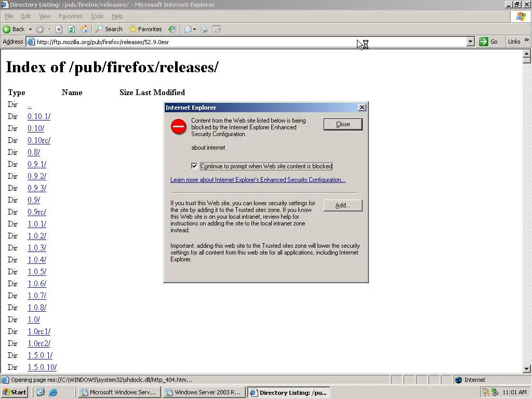This screenshot has width=532, height=399.
Task: Click the IE title bar icon
Action: pyautogui.click(x=4, y=4)
